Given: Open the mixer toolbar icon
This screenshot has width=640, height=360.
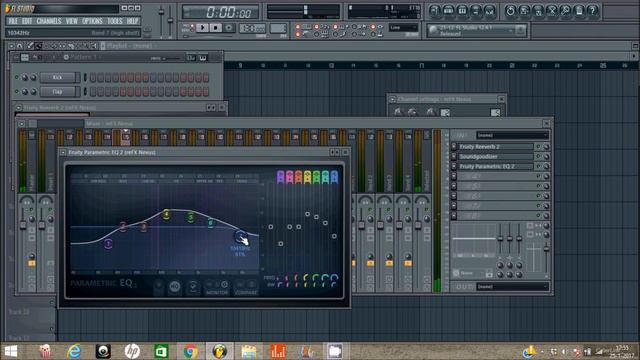Looking at the screenshot, I should [489, 10].
